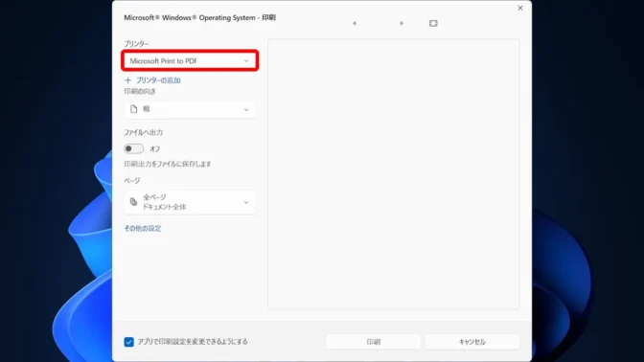Go to previous preview page arrow
Viewport: 644px width, 362px height.
coord(355,23)
